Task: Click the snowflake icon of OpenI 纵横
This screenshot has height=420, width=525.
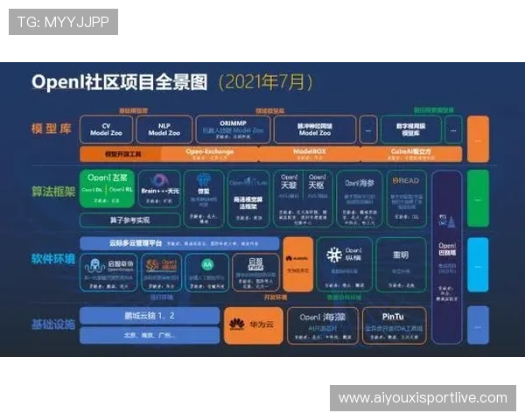Action: click(334, 255)
